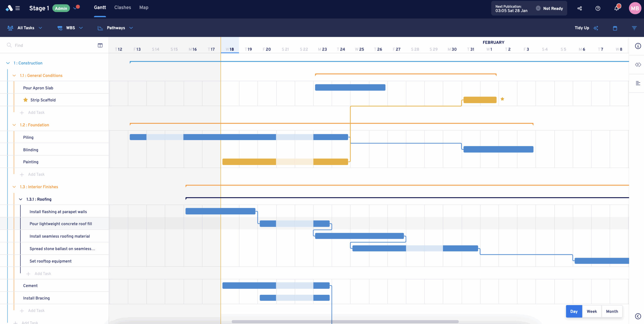
Task: Toggle the star on the Strip Scaffold task
Action: 25,100
